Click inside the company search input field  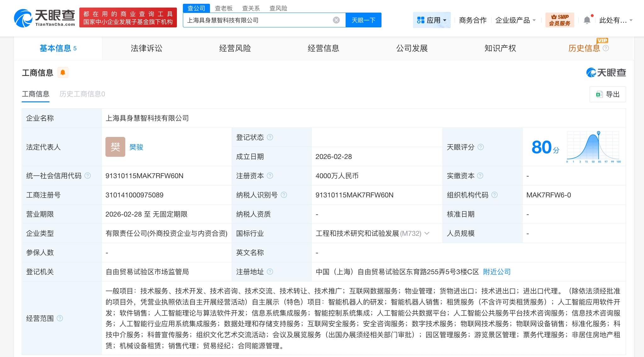click(x=261, y=20)
